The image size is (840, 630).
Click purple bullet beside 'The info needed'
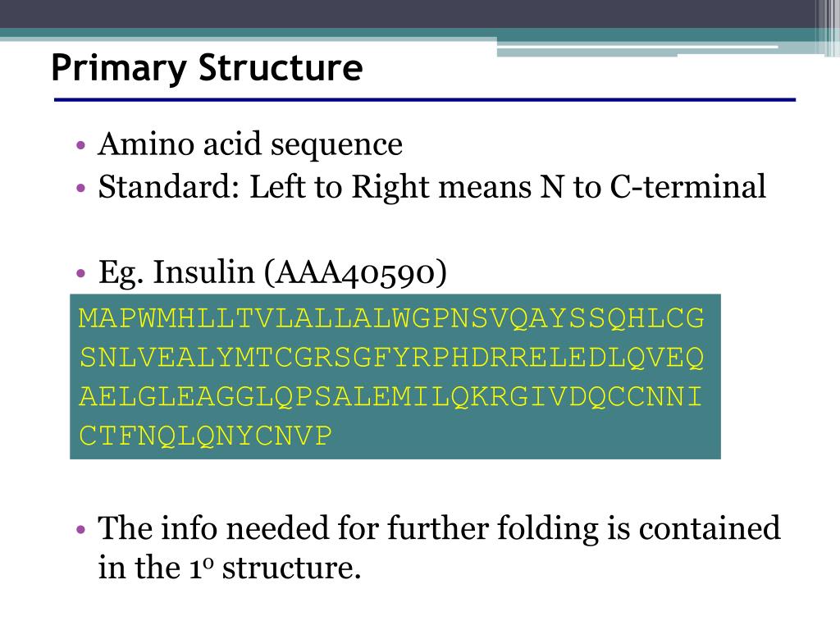click(81, 530)
